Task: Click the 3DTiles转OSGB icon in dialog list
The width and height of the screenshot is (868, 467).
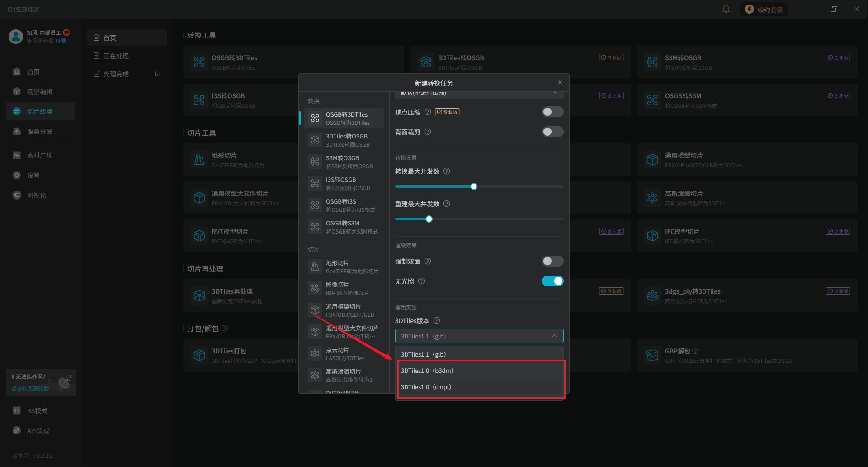Action: pyautogui.click(x=315, y=140)
